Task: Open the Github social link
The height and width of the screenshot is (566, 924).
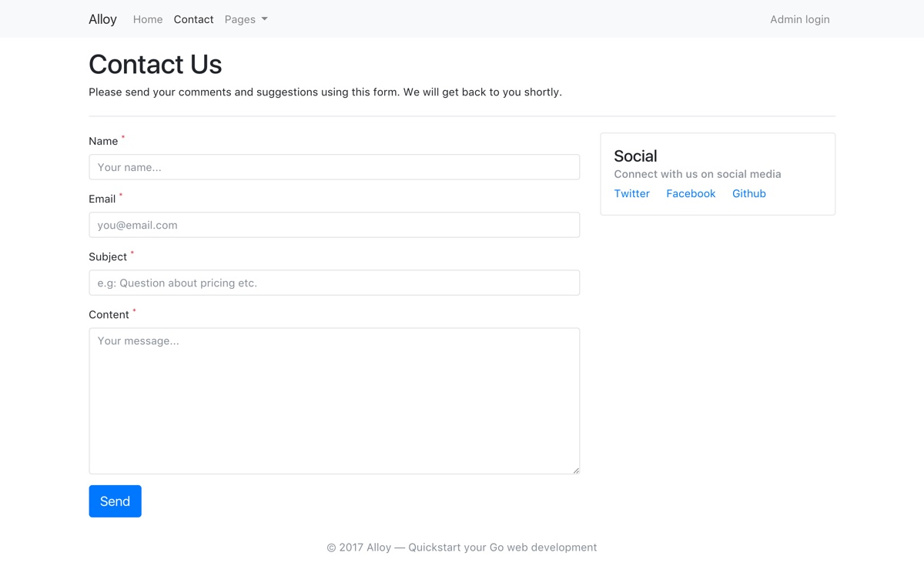Action: [x=749, y=193]
